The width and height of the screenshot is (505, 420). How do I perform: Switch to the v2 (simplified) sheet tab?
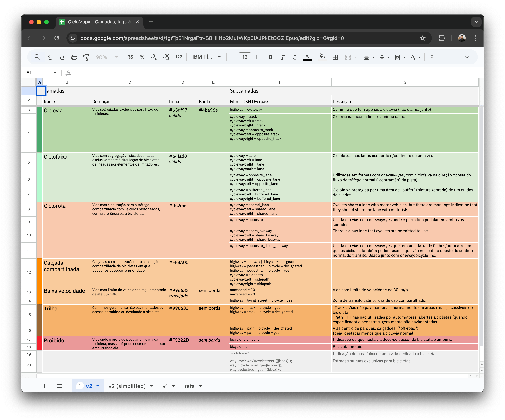127,386
